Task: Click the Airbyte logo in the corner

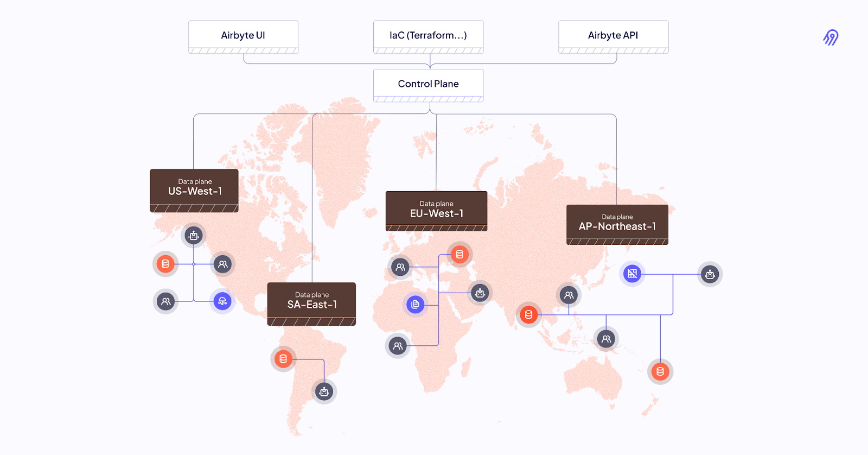Action: pos(831,37)
